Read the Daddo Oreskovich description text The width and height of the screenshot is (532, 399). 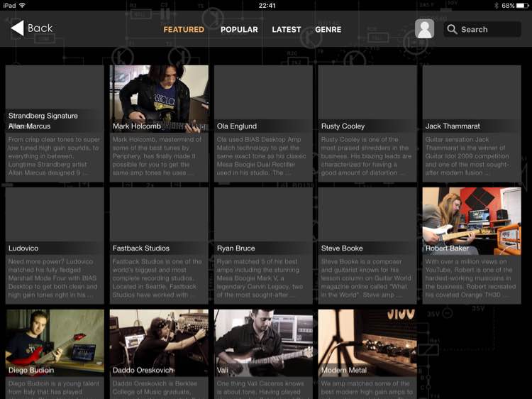pyautogui.click(x=155, y=388)
